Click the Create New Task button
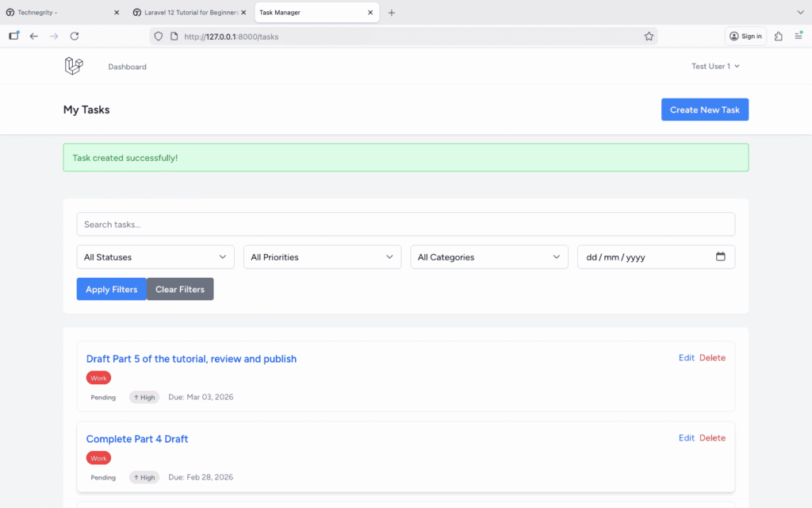The image size is (812, 508). [x=704, y=110]
